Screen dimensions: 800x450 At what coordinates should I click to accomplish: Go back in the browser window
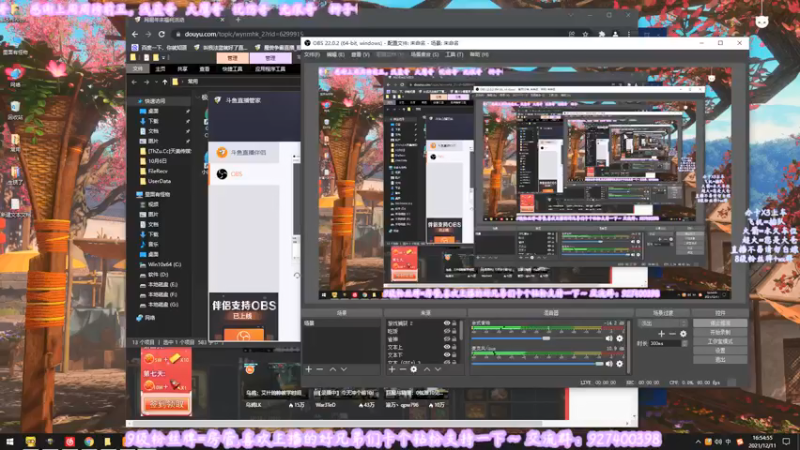(135, 34)
